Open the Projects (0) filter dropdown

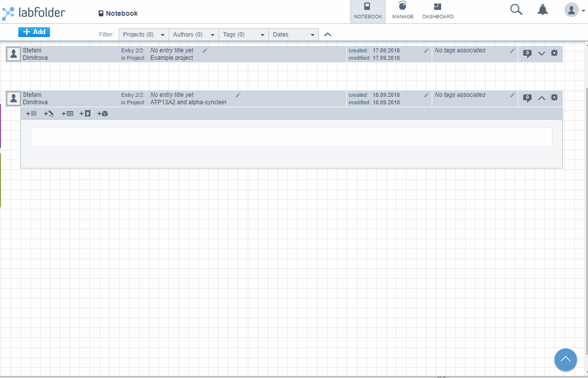(143, 35)
